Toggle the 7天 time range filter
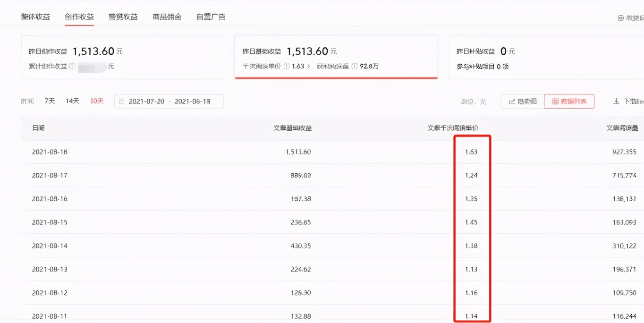Screen dimensions: 644x323 49,101
